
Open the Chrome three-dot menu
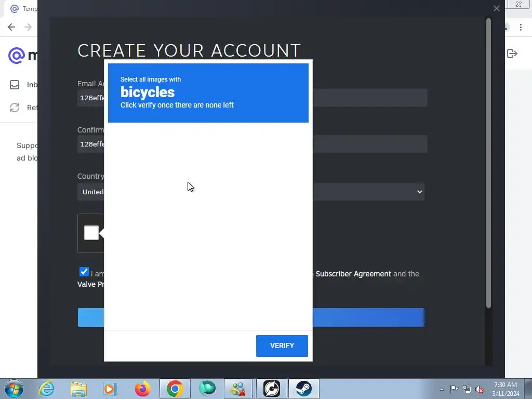[x=521, y=27]
